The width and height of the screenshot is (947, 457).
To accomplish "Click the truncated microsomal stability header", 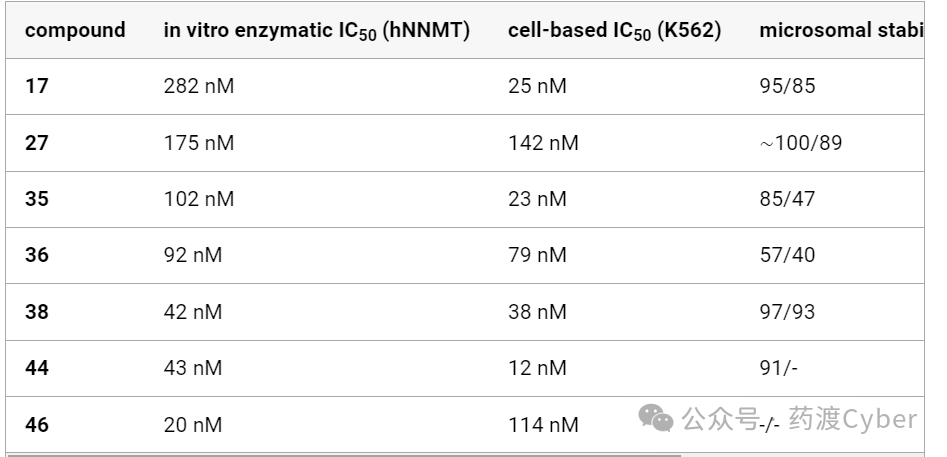I will pos(838,30).
